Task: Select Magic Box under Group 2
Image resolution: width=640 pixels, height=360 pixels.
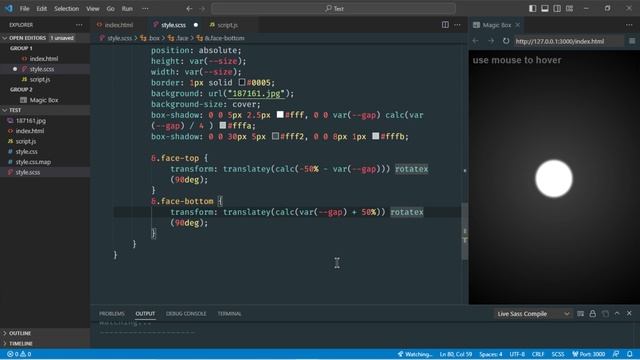Action: (44, 100)
